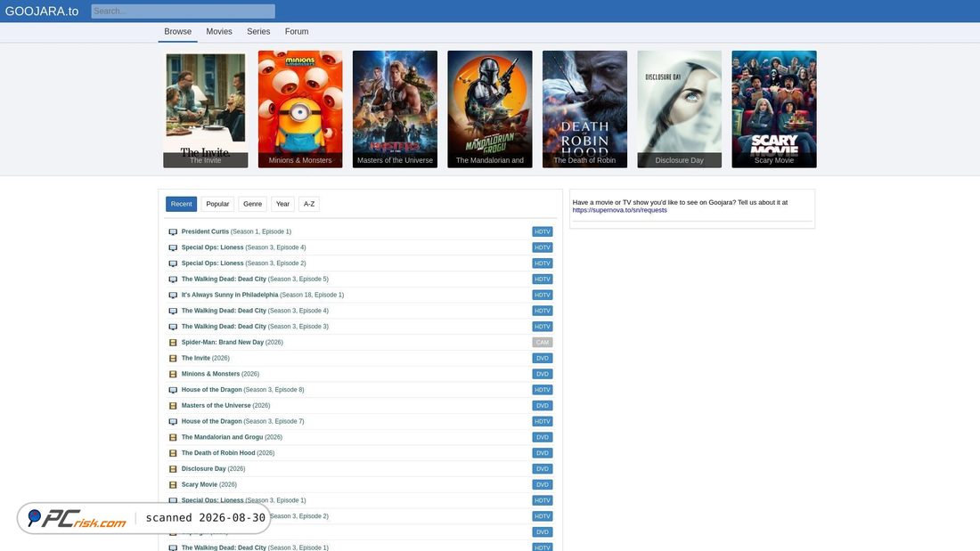Open Minions & Monsters poster thumbnail
Image resolution: width=980 pixels, height=551 pixels.
click(300, 109)
